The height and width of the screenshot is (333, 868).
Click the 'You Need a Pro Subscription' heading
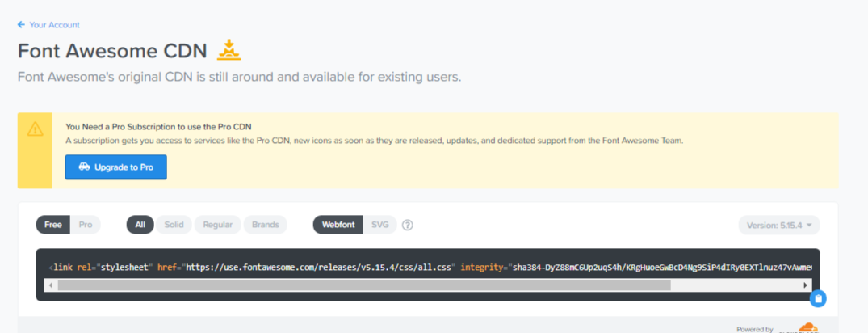click(159, 127)
